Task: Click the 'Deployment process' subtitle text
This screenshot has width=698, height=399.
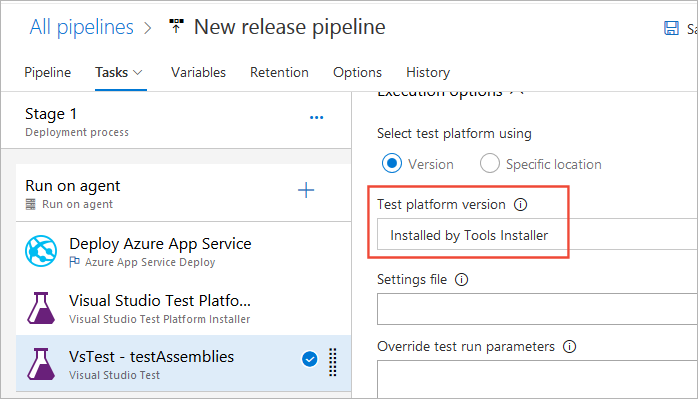Action: click(x=77, y=132)
